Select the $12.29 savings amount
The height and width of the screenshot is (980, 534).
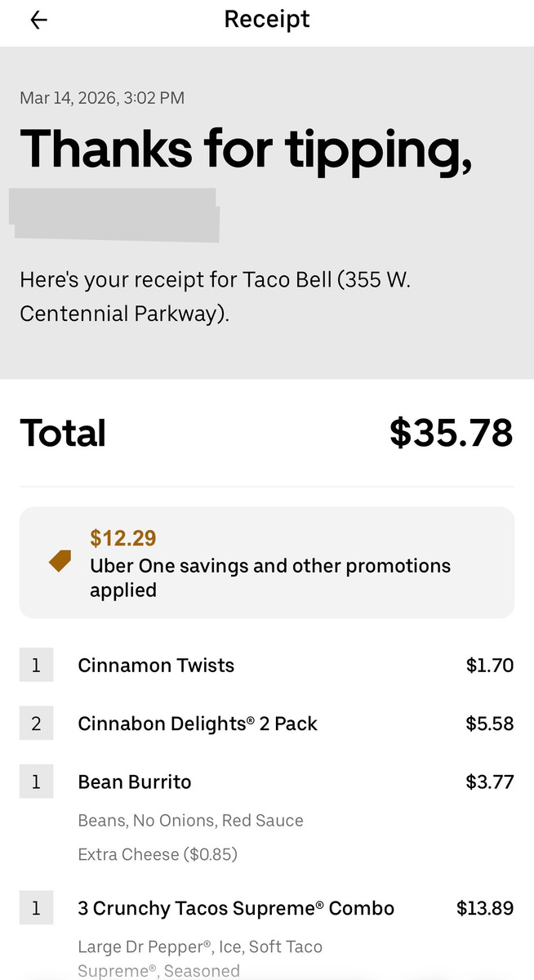[x=123, y=538]
